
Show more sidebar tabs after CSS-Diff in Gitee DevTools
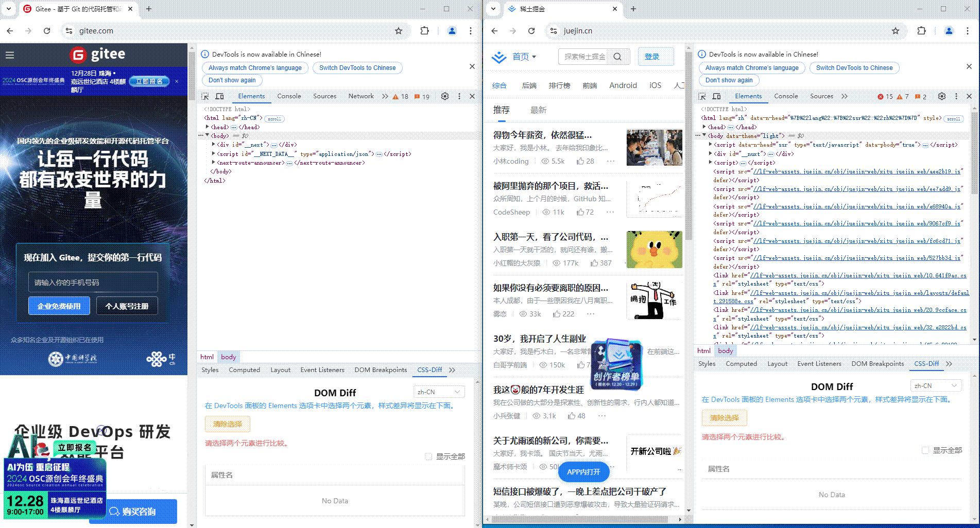(452, 370)
